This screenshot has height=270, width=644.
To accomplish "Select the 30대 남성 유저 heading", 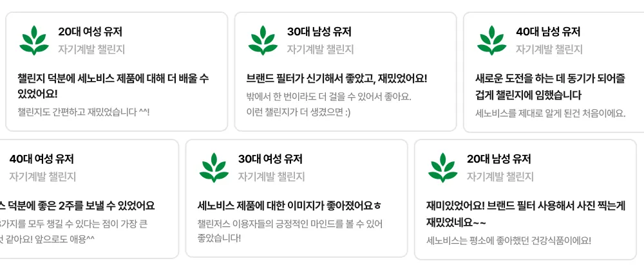I will coord(319,32).
